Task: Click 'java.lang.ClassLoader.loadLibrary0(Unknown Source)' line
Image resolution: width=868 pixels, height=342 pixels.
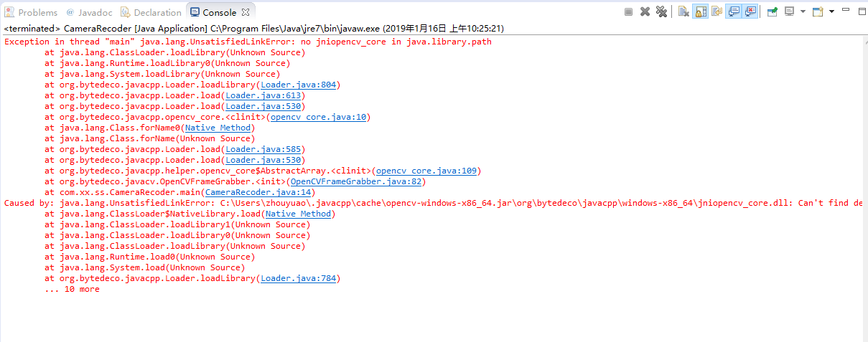Action: (x=177, y=235)
